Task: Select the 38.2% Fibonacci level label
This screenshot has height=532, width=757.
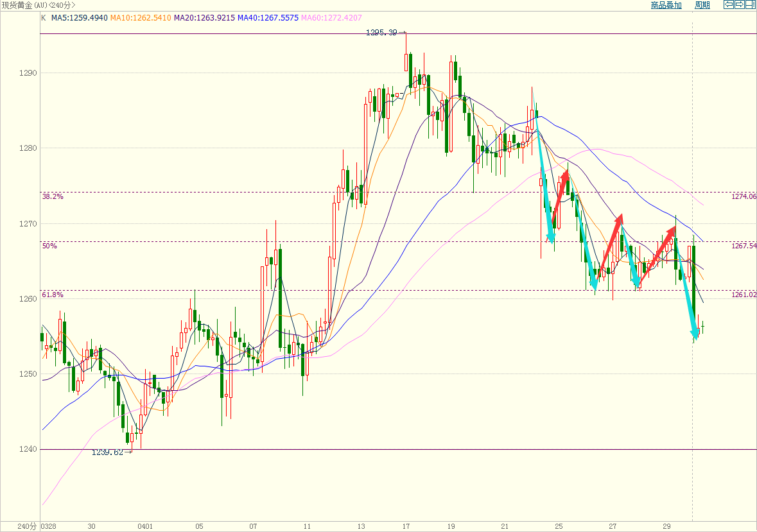Action: 53,197
